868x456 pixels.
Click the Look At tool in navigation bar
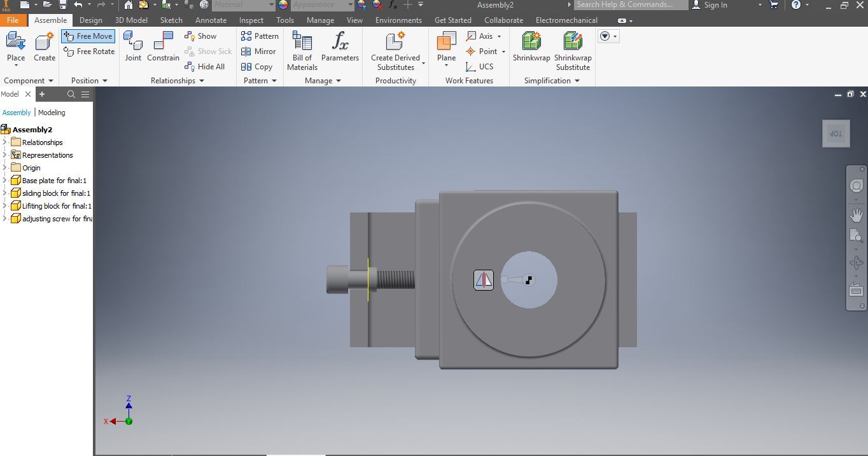(857, 290)
